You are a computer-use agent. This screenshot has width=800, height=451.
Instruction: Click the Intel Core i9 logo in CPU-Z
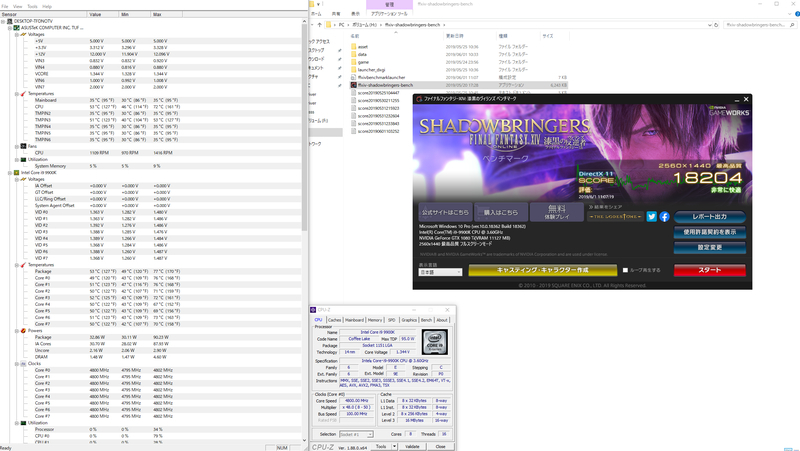[x=435, y=341]
